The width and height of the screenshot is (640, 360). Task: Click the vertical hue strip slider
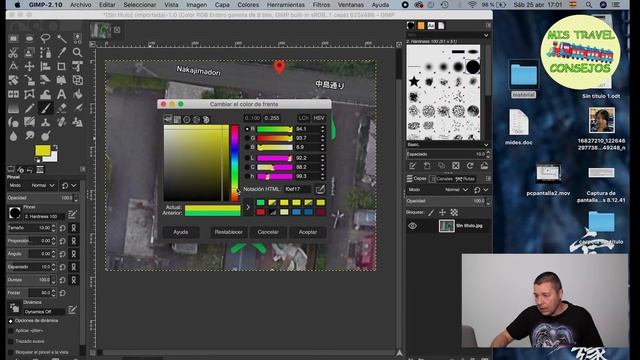pyautogui.click(x=234, y=163)
